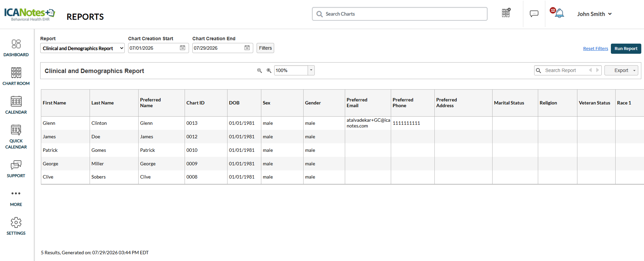Click the Search Report magnifier icon
Screen dimensions: 644x261
pyautogui.click(x=539, y=70)
